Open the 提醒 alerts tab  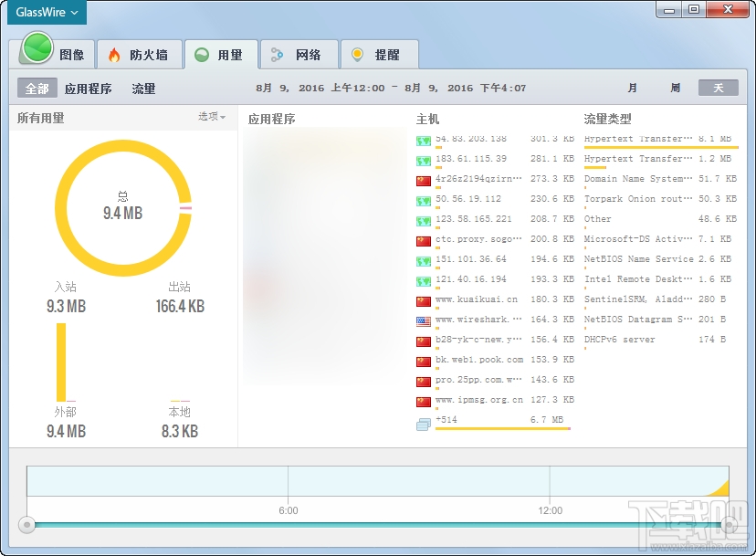380,55
